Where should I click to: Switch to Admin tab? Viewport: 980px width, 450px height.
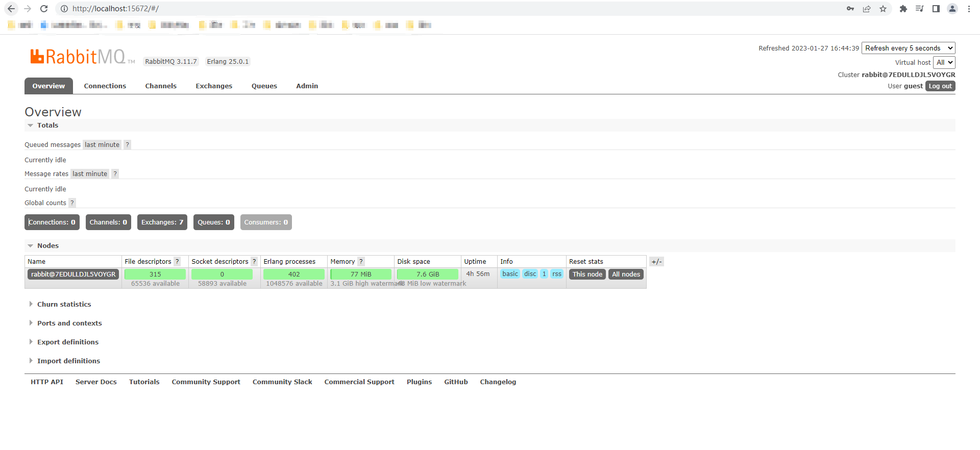[x=307, y=86]
